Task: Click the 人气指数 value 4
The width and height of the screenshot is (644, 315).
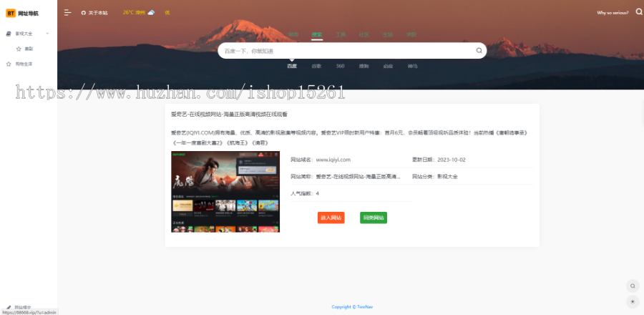Action: point(318,193)
